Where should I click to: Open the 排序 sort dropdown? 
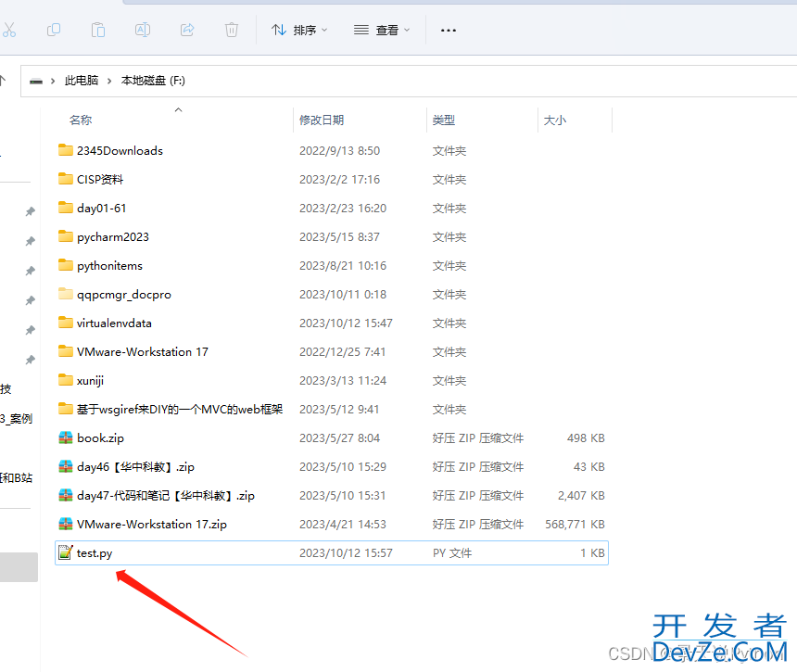point(299,30)
